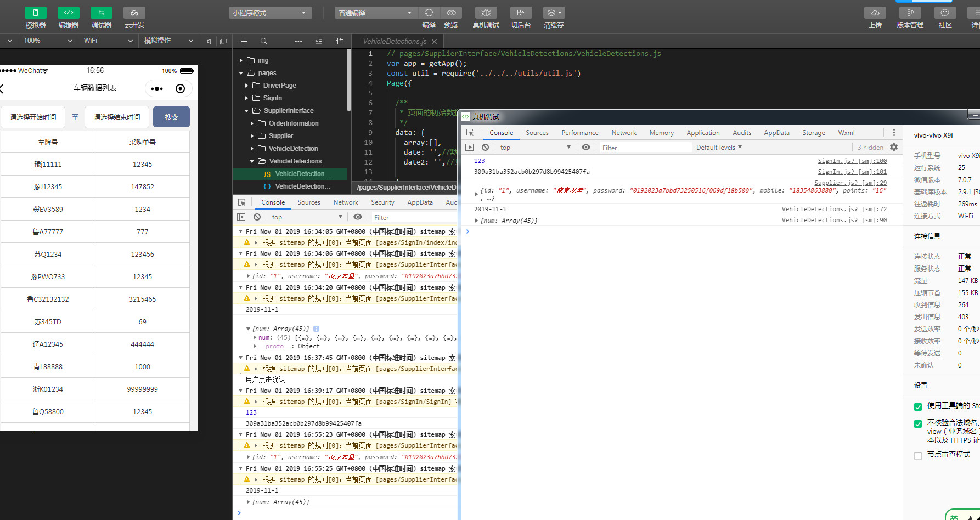
Task: Open remote debug console settings gear
Action: [x=894, y=147]
